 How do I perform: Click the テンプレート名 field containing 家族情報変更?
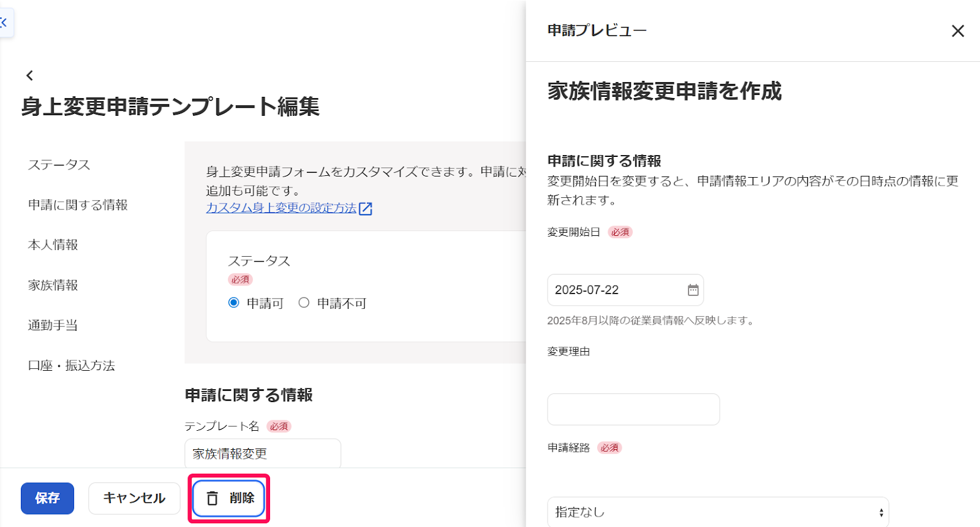pos(263,453)
